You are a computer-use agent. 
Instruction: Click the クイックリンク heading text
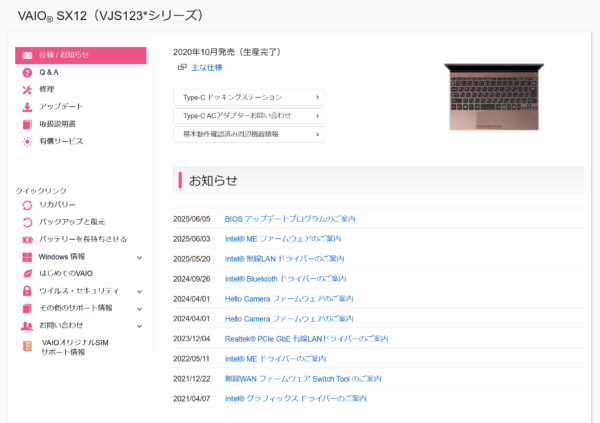41,191
